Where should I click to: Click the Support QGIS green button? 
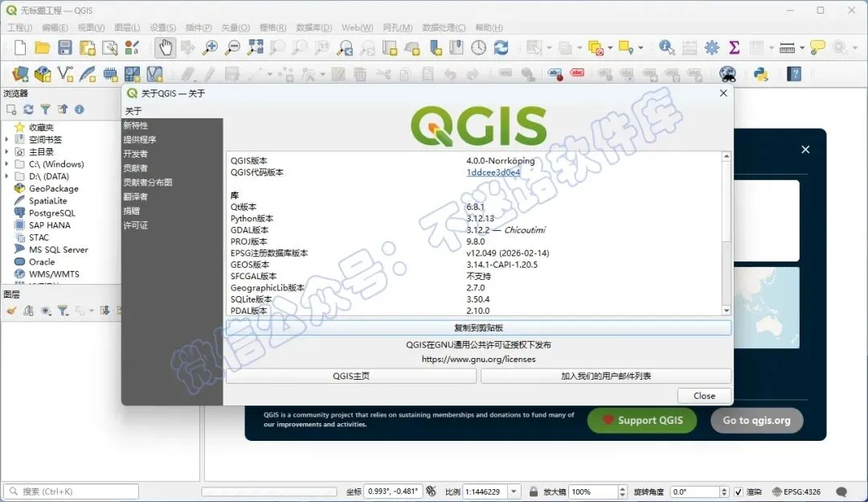tap(641, 420)
